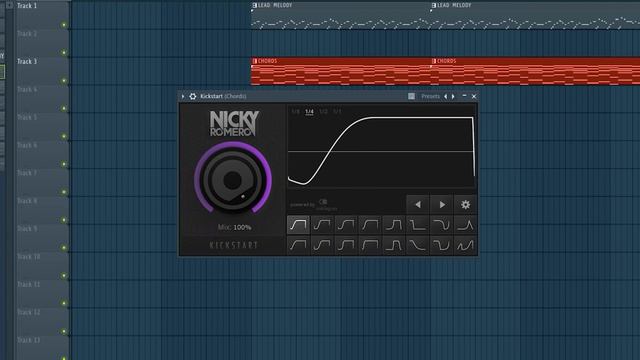Screen dimensions: 640x360
Task: Click the Nicky Romero logo in Kickstart
Action: (x=234, y=123)
